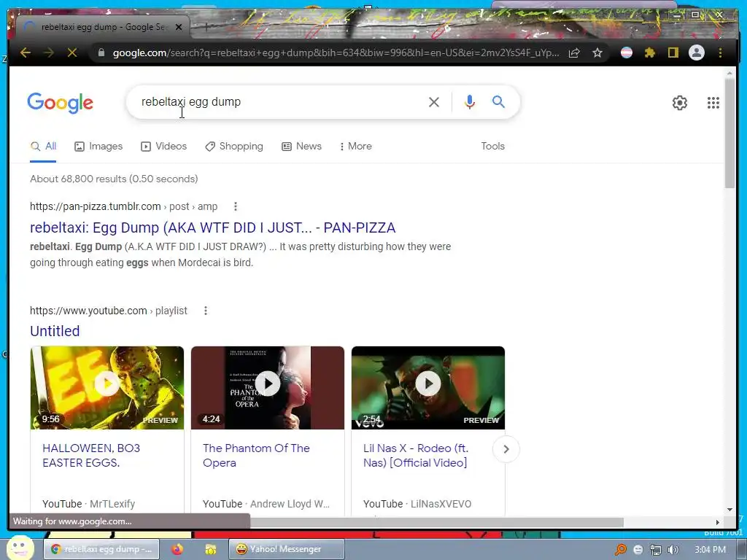This screenshot has width=747, height=560.
Task: Select the All results tab
Action: tap(43, 146)
